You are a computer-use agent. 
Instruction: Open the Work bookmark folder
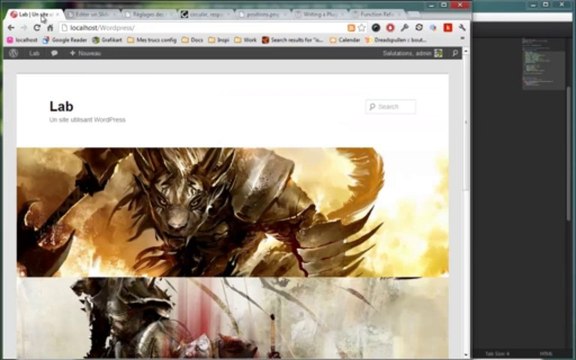pyautogui.click(x=245, y=40)
